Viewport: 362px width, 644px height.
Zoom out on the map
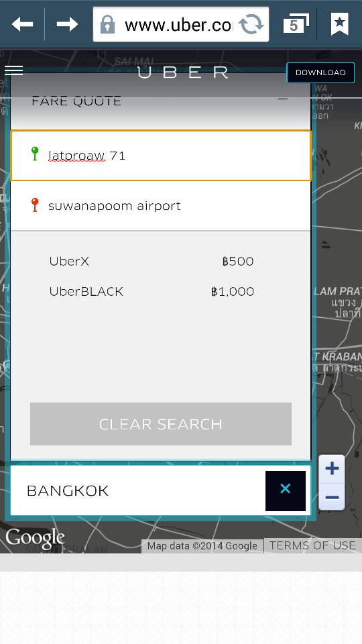[x=332, y=497]
